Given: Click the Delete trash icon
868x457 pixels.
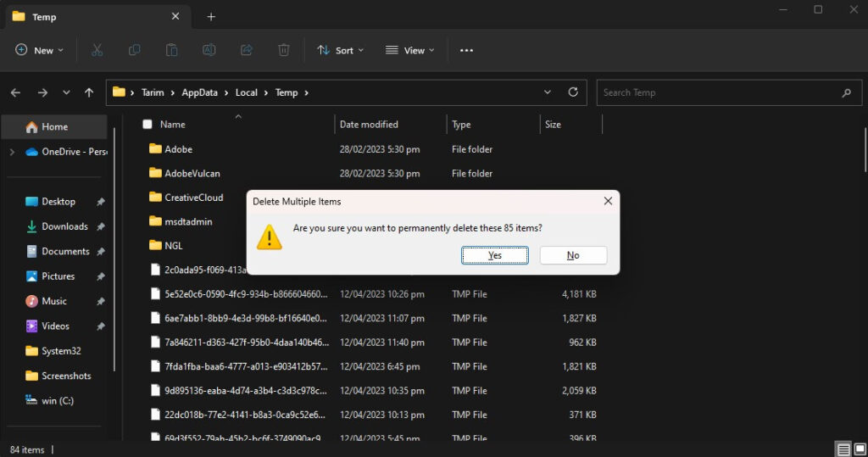Looking at the screenshot, I should (283, 50).
